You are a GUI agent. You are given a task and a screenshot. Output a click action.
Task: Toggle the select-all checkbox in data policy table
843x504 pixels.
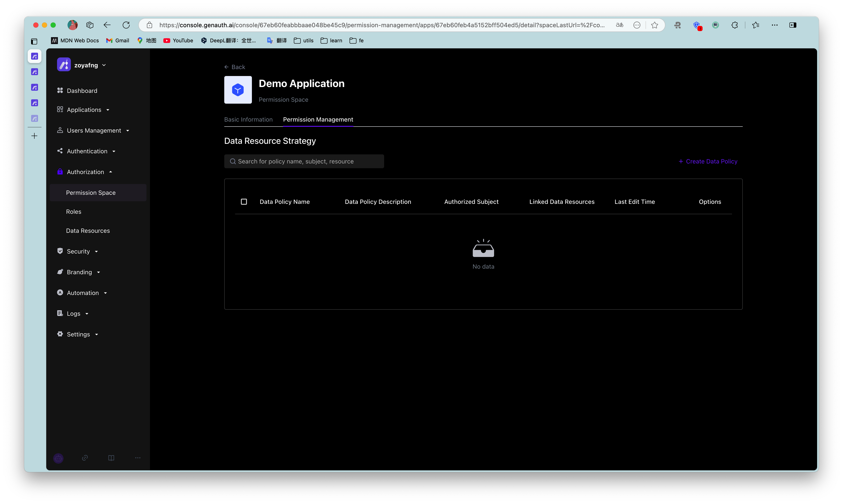[244, 201]
